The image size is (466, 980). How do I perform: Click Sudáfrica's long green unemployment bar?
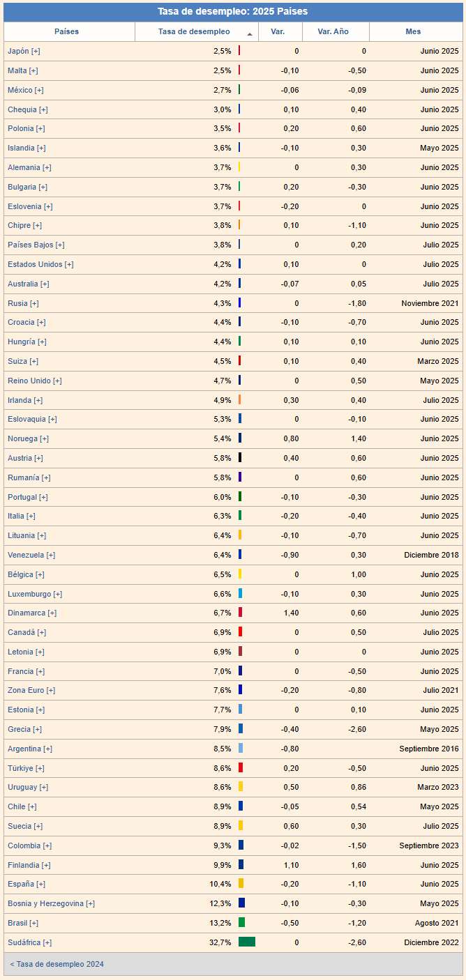pos(246,942)
